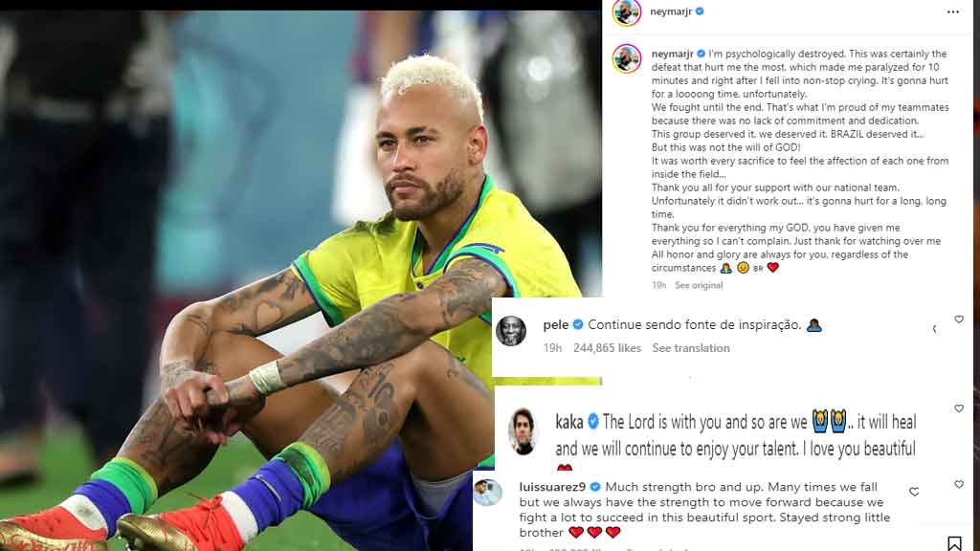Image resolution: width=980 pixels, height=551 pixels.
Task: View the 244,865 likes on pele's comment
Action: tap(607, 348)
